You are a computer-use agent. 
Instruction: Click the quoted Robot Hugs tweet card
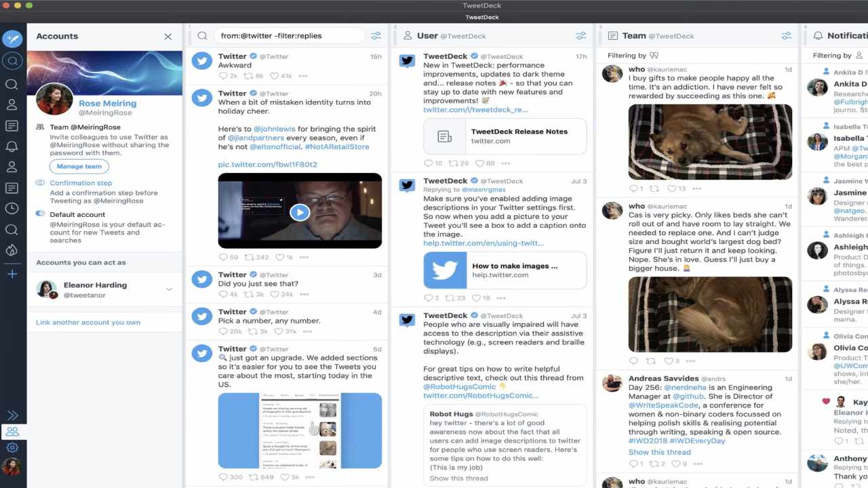(505, 445)
